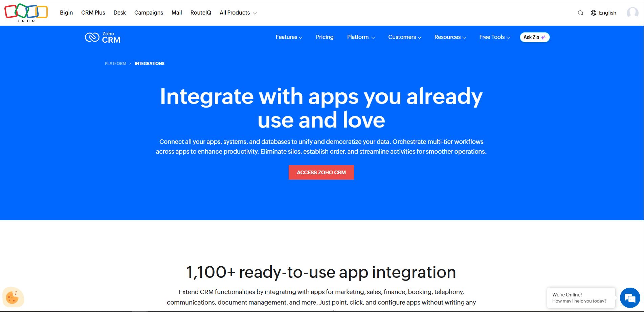
Task: Open the live chat bubble icon
Action: point(630,298)
